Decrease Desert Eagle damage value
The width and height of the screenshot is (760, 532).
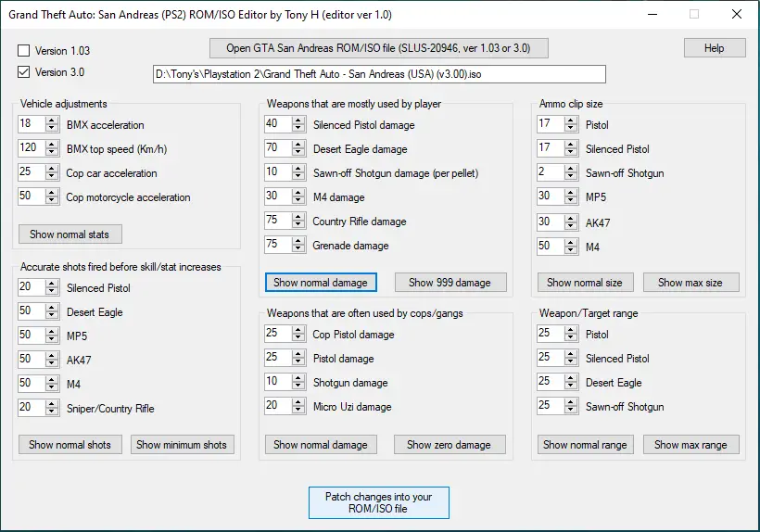[x=298, y=152]
